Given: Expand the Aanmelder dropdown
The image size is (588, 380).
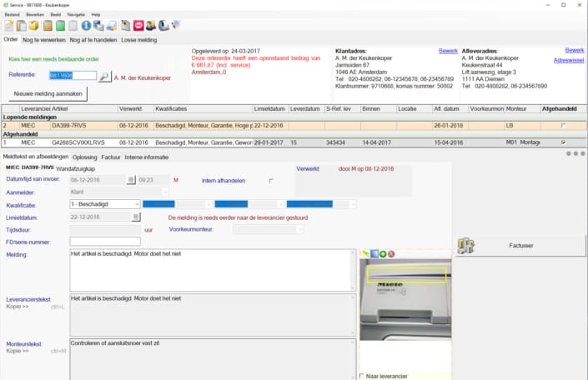Looking at the screenshot, I should (x=164, y=192).
